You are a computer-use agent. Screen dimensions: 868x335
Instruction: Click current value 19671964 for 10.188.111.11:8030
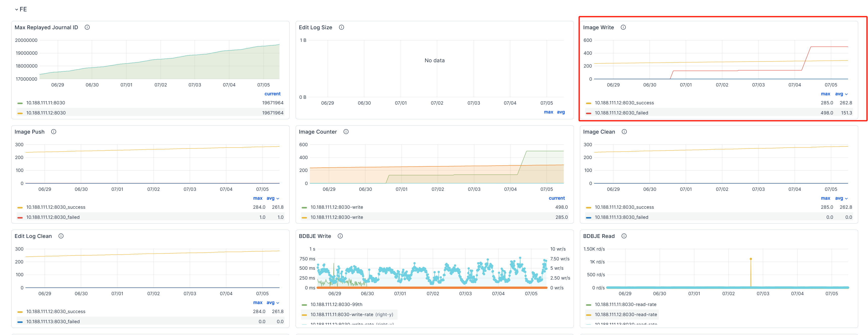coord(273,103)
